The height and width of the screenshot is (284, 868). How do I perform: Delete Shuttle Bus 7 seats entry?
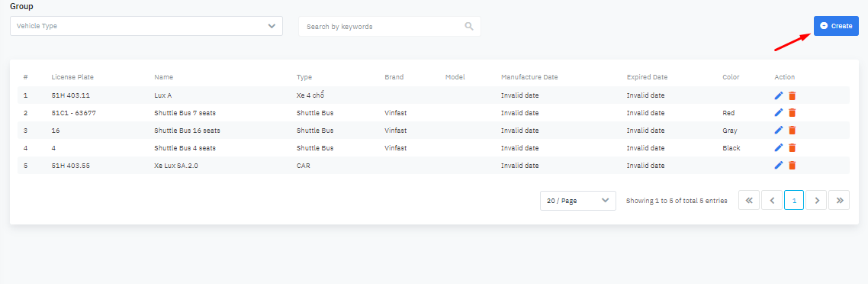[792, 112]
